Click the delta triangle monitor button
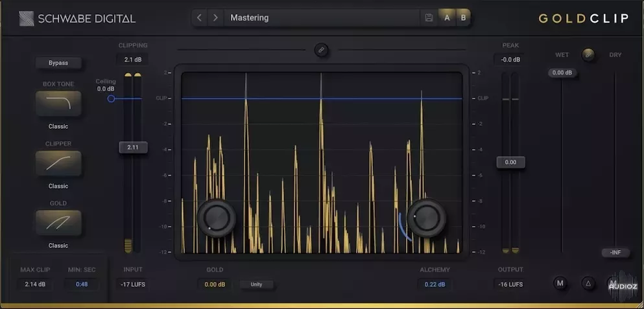Viewport: 644px width, 309px height. click(588, 283)
